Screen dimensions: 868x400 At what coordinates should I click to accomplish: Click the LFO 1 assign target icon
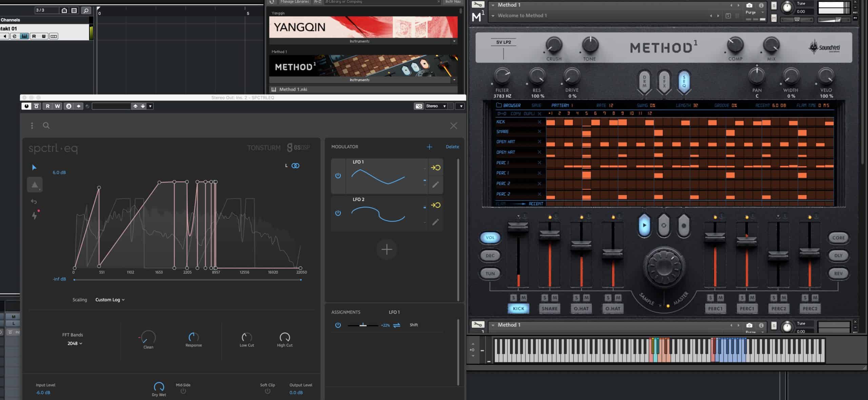tap(435, 168)
